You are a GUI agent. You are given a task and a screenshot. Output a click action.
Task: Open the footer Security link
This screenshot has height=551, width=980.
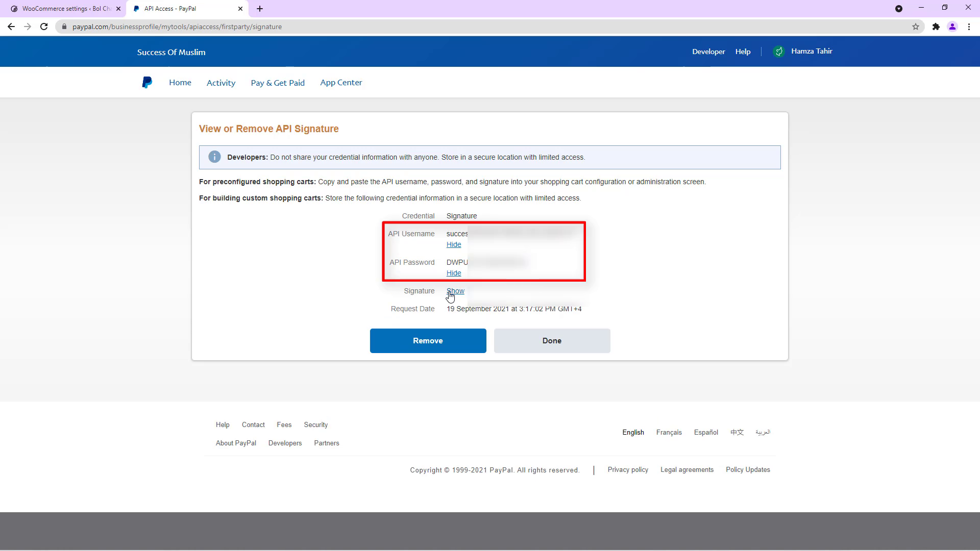point(315,424)
